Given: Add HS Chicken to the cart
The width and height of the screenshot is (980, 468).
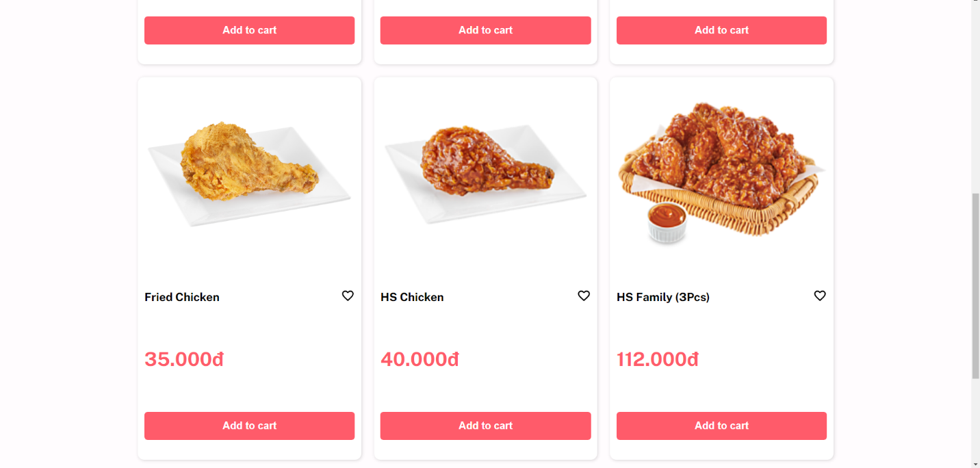Looking at the screenshot, I should click(x=485, y=426).
